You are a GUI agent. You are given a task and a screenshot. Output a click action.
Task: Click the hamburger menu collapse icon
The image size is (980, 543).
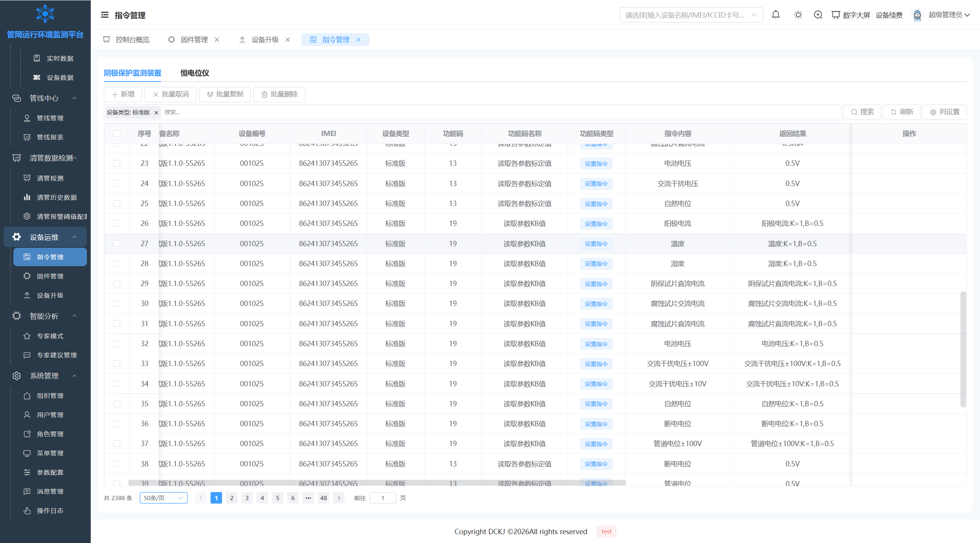(x=105, y=15)
